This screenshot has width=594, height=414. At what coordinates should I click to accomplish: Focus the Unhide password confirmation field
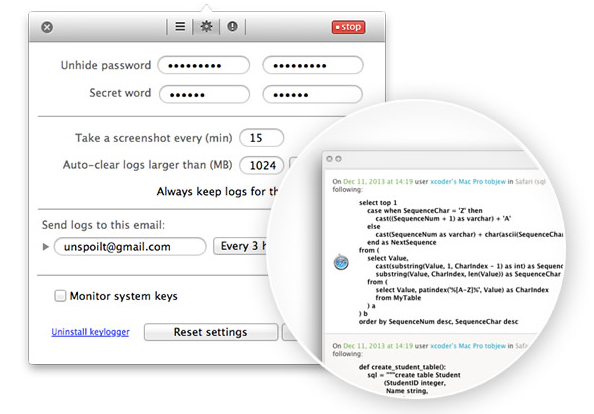[313, 66]
